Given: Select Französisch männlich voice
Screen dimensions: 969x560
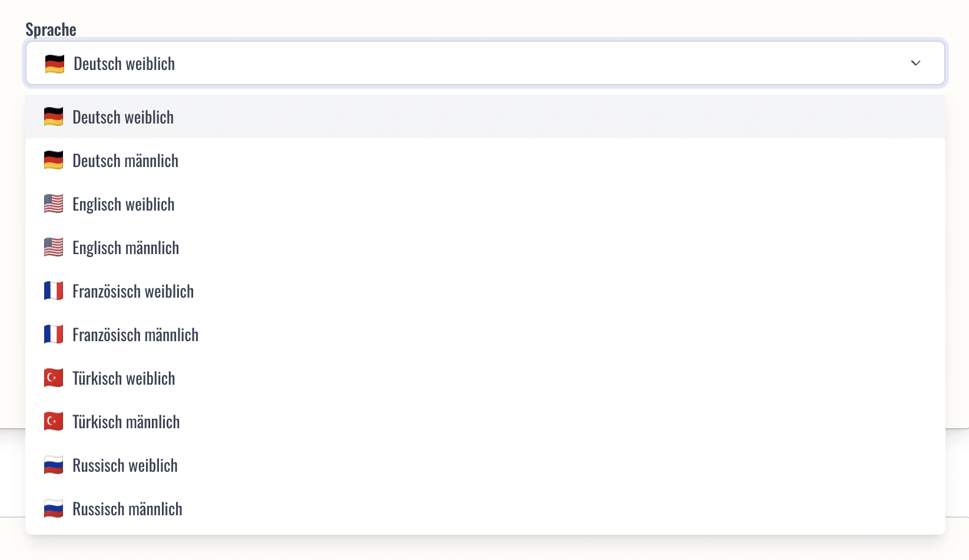Looking at the screenshot, I should coord(485,335).
